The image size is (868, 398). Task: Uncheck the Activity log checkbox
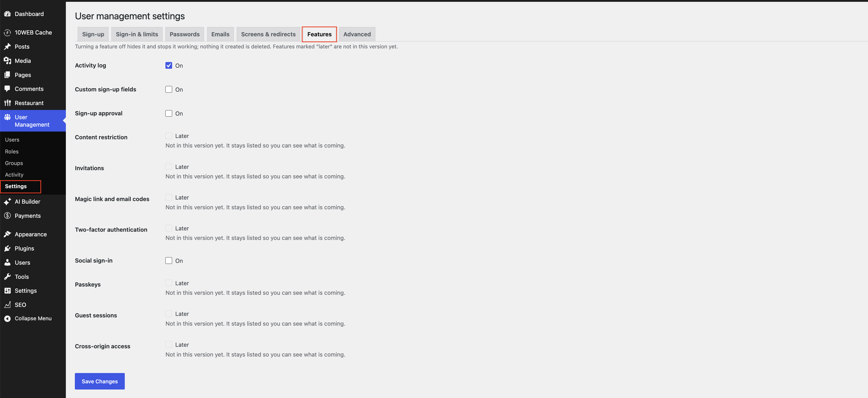(169, 65)
